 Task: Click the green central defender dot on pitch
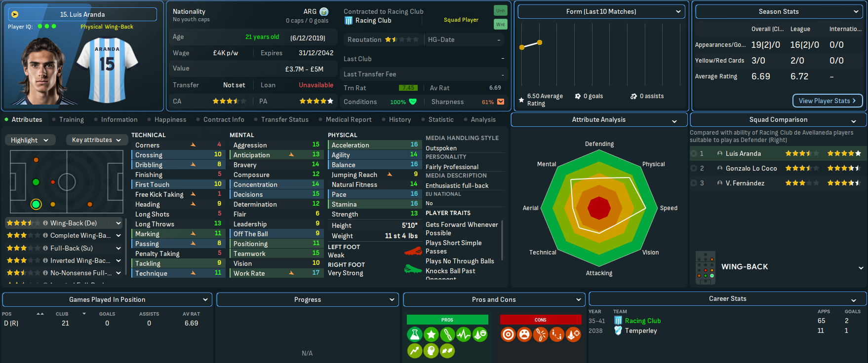(36, 182)
